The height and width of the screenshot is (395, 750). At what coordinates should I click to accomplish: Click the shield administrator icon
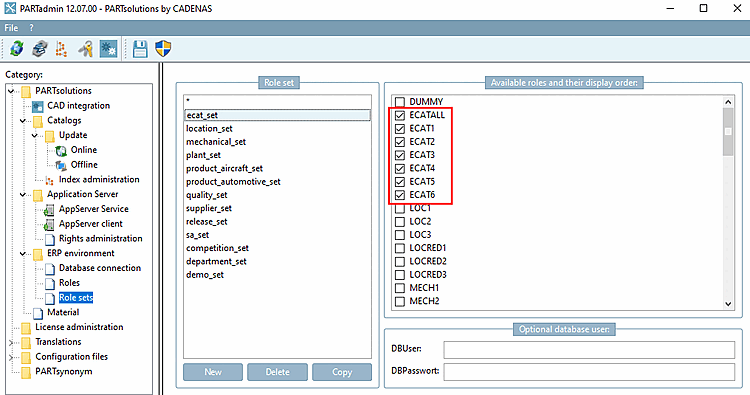coord(164,48)
